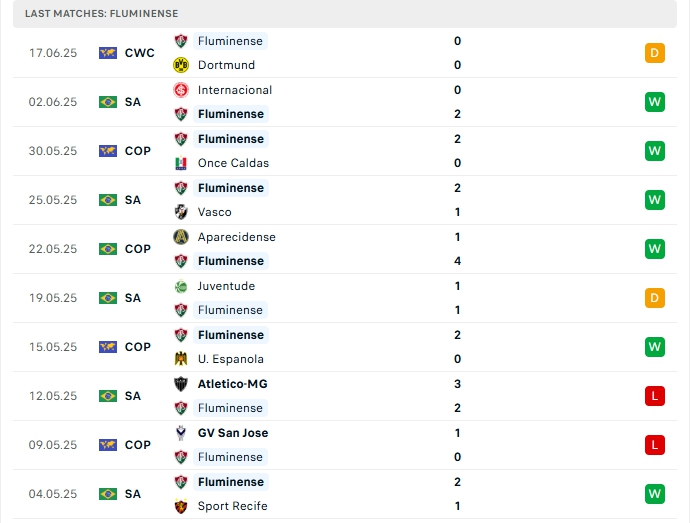The width and height of the screenshot is (690, 523).
Task: Open the Atletico-MG team link
Action: [x=232, y=384]
